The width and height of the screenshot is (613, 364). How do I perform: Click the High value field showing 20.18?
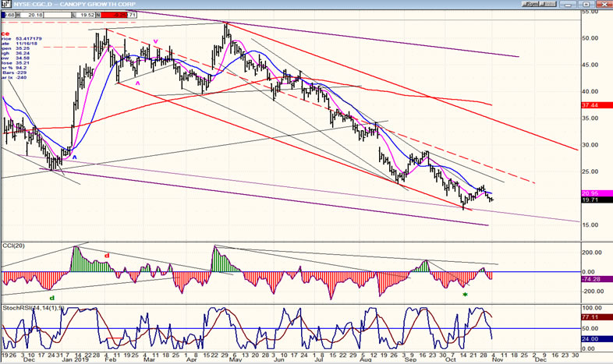(31, 15)
